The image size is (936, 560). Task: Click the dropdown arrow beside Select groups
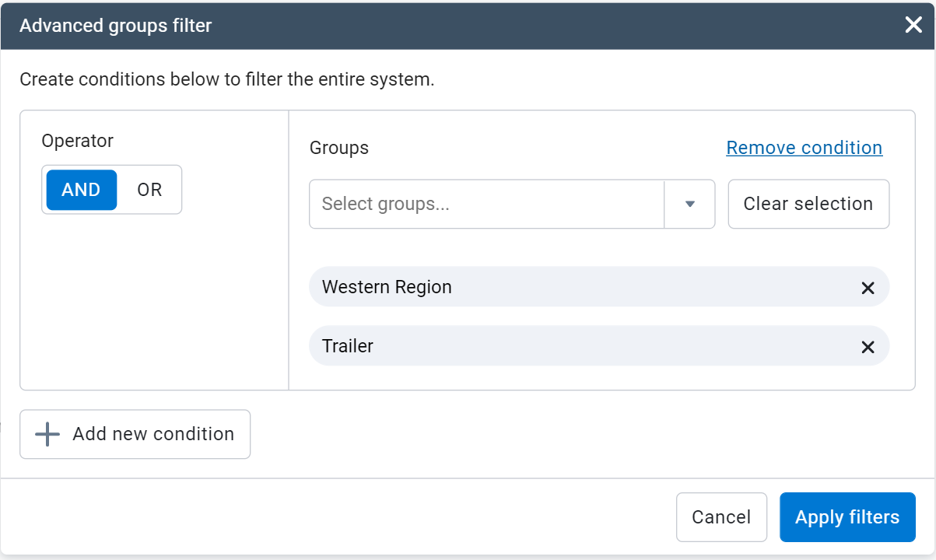(689, 204)
